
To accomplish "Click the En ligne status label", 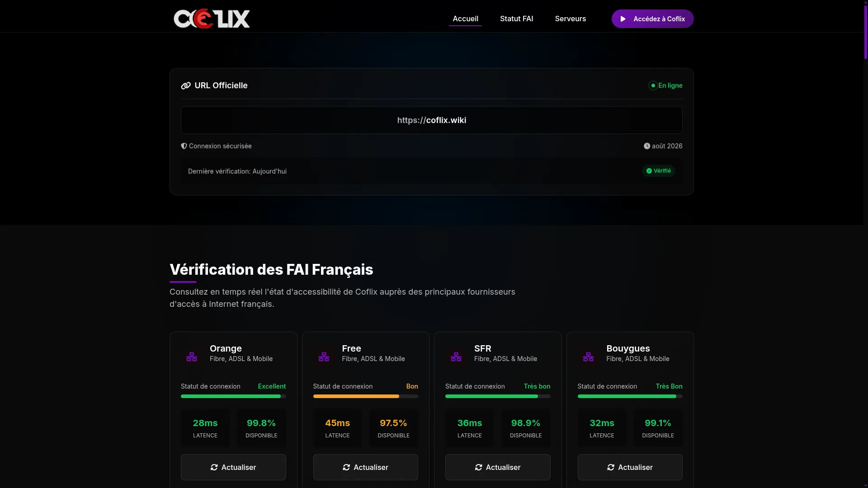I will (x=670, y=85).
